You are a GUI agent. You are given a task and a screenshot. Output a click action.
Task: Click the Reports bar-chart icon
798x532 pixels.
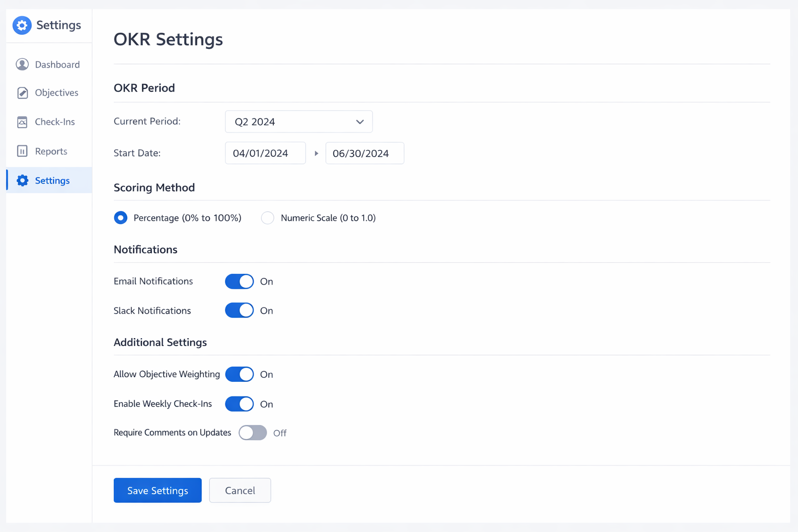[x=22, y=151]
